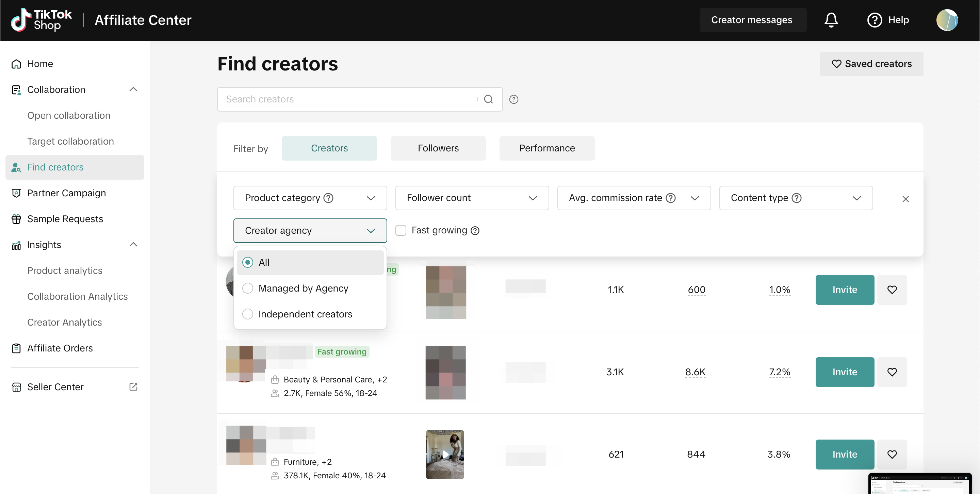Open Help via the question mark icon
This screenshot has width=980, height=494.
click(874, 20)
